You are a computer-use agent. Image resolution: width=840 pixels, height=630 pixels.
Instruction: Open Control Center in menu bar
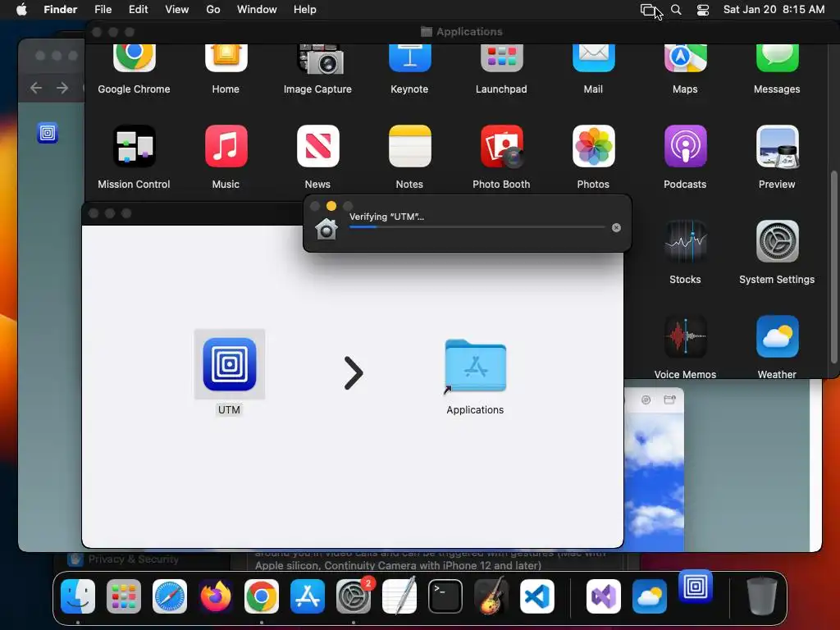pos(703,10)
